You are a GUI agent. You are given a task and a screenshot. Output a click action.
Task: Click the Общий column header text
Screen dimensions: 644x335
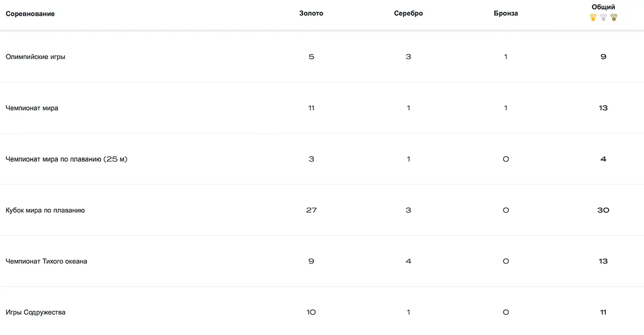(603, 7)
